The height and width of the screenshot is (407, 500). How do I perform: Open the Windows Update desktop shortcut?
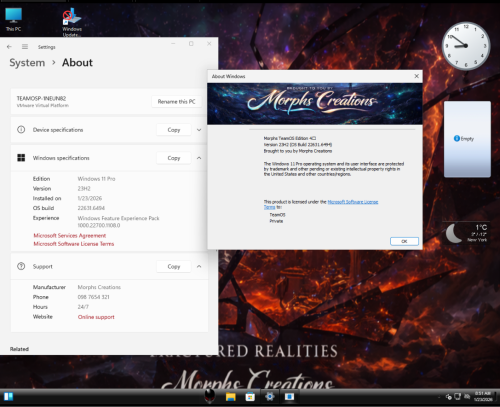pos(72,22)
